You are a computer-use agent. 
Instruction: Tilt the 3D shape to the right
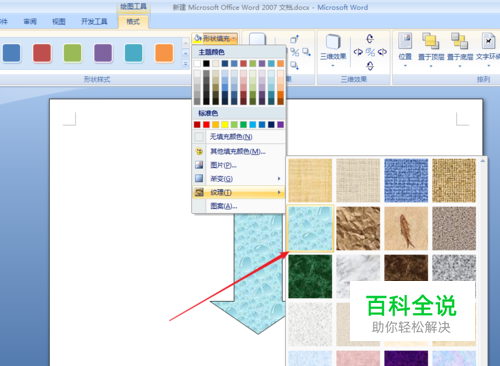tap(382, 52)
